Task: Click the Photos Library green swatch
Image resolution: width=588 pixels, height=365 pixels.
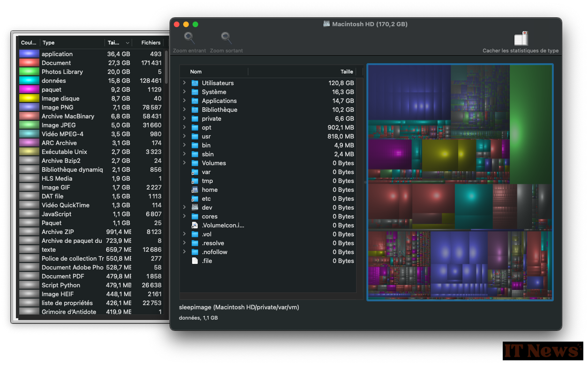Action: tap(29, 72)
